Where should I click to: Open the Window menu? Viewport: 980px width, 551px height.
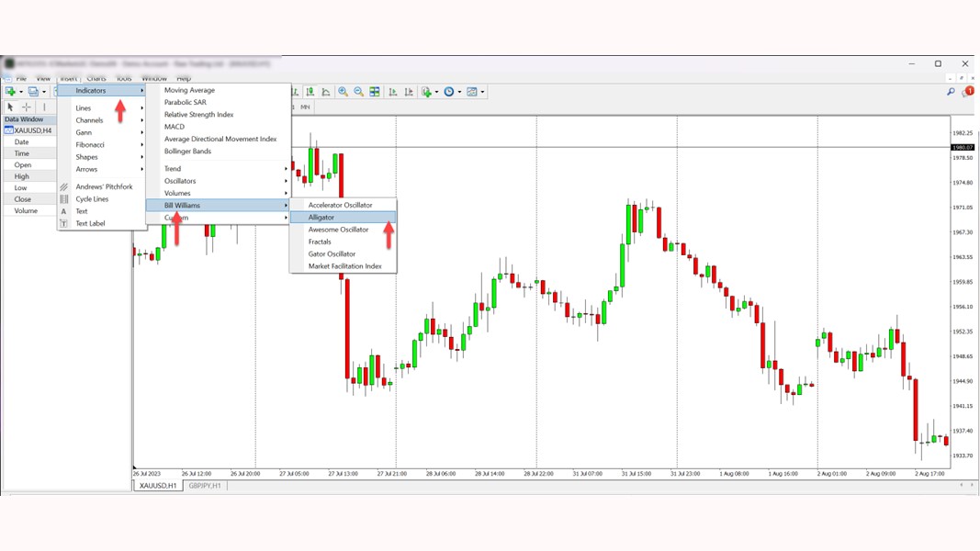pos(153,78)
